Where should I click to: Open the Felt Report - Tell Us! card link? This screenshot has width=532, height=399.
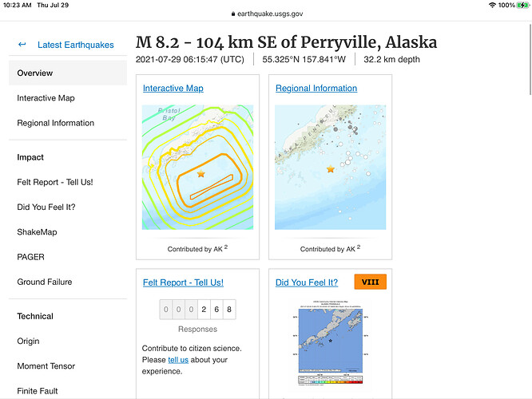coord(183,282)
